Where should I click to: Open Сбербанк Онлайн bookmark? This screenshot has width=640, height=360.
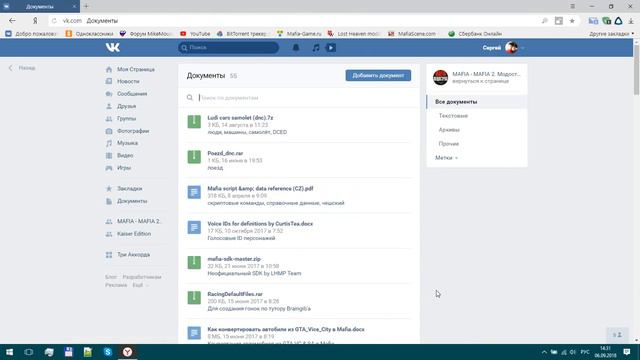[476, 34]
